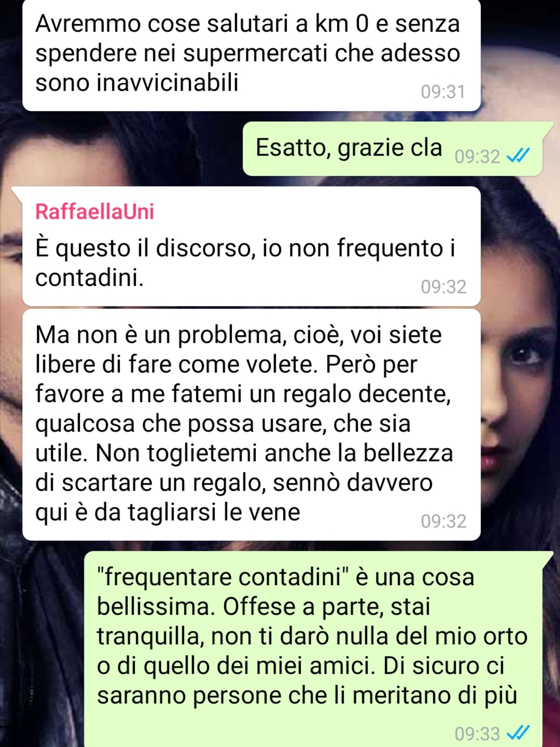The height and width of the screenshot is (747, 560).
Task: Tap the 09:33 timestamp of last message
Action: 477,734
